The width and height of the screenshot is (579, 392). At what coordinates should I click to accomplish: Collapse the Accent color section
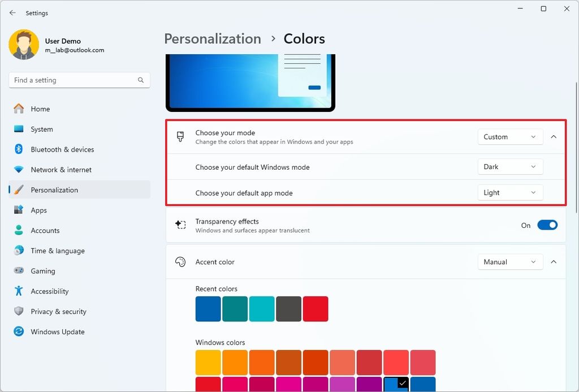tap(554, 262)
